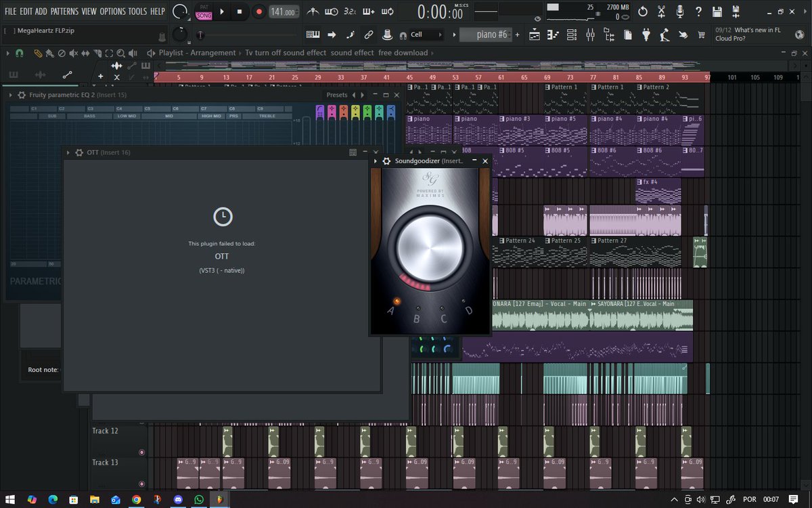The width and height of the screenshot is (812, 508).
Task: Click the 141.000 tempo field
Action: 284,12
